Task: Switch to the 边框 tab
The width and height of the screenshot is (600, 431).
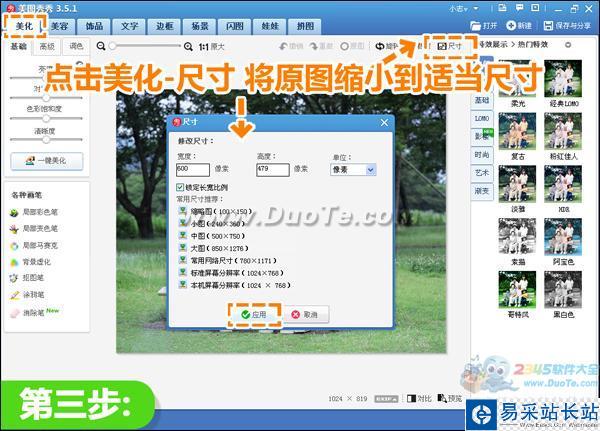Action: [x=165, y=26]
